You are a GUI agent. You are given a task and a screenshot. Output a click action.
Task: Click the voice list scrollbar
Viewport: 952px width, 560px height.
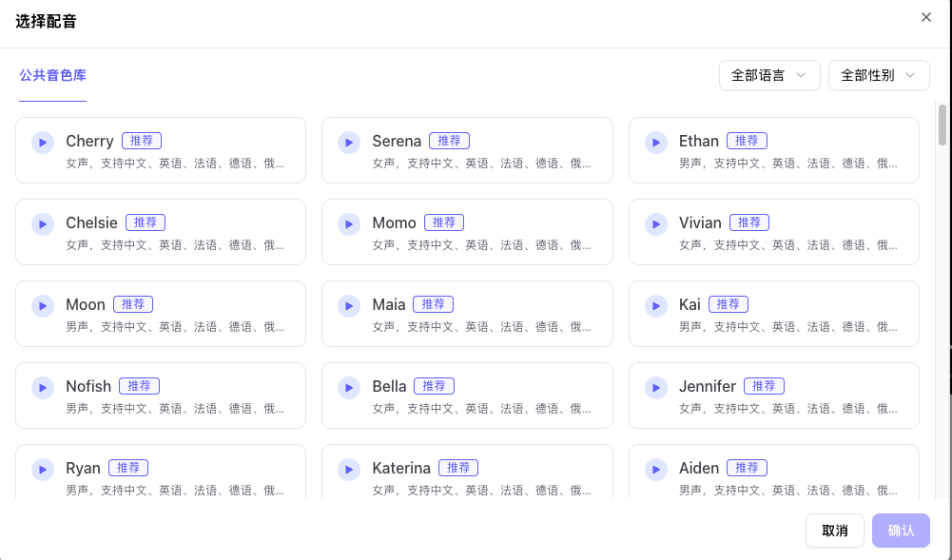pos(942,124)
